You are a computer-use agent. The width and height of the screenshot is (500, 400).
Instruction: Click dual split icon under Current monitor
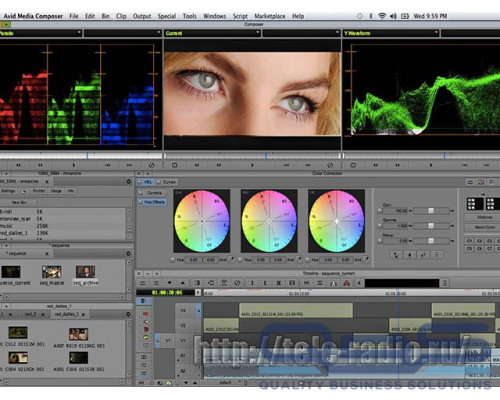[x=174, y=165]
